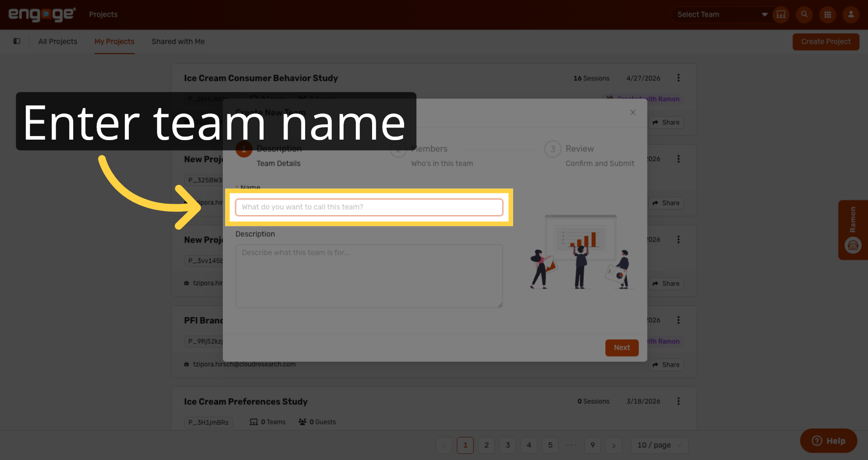Click the Next button in dialog
Viewport: 868px width, 460px height.
(x=622, y=347)
